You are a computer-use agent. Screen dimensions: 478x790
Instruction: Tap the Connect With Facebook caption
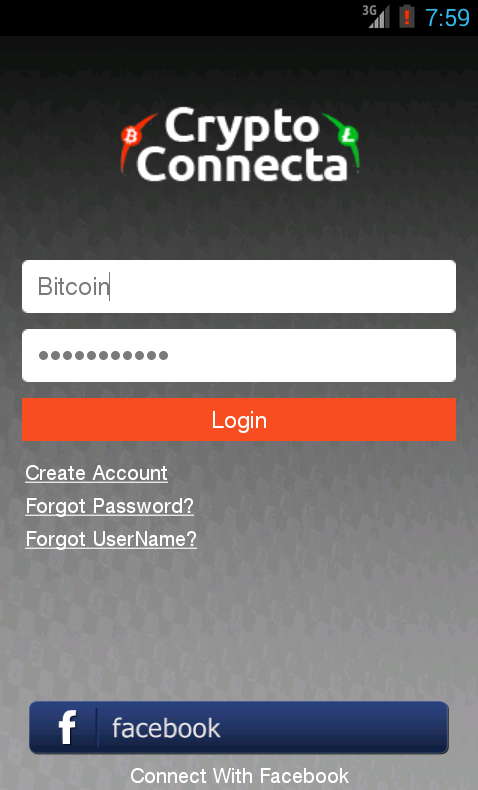(x=239, y=775)
